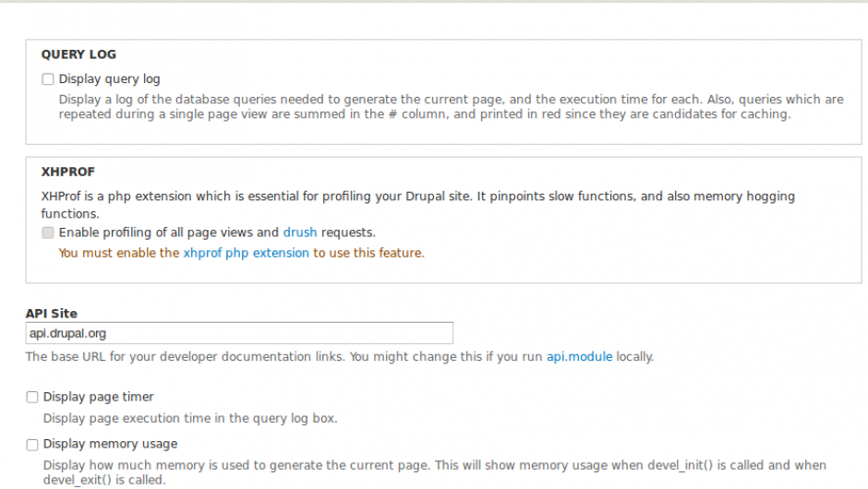868x489 pixels.
Task: Click the "API Site" field label
Action: tap(52, 314)
